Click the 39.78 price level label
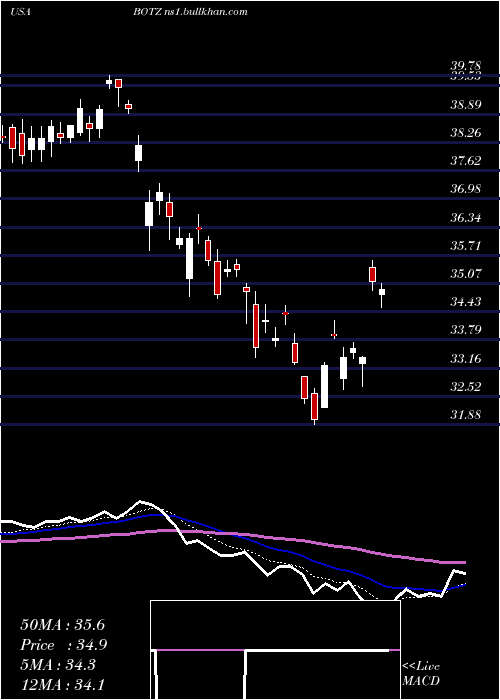Viewport: 500px width, 700px height. [x=466, y=67]
